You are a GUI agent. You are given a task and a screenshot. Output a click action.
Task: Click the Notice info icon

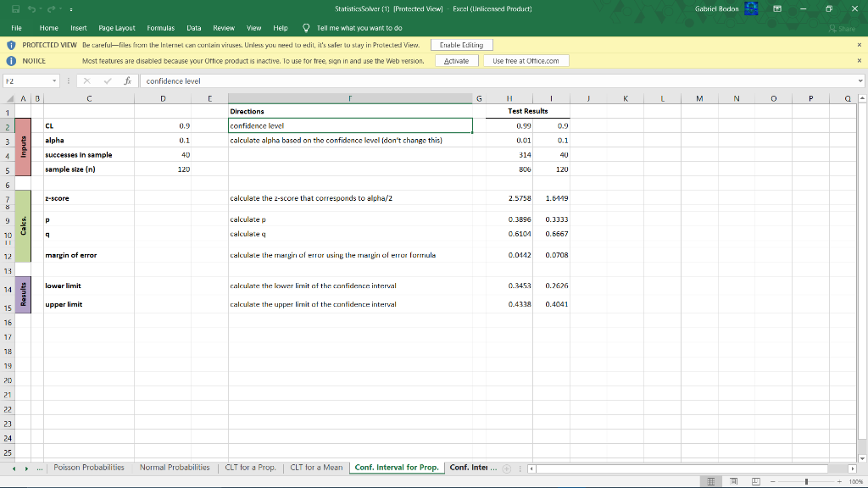click(11, 61)
